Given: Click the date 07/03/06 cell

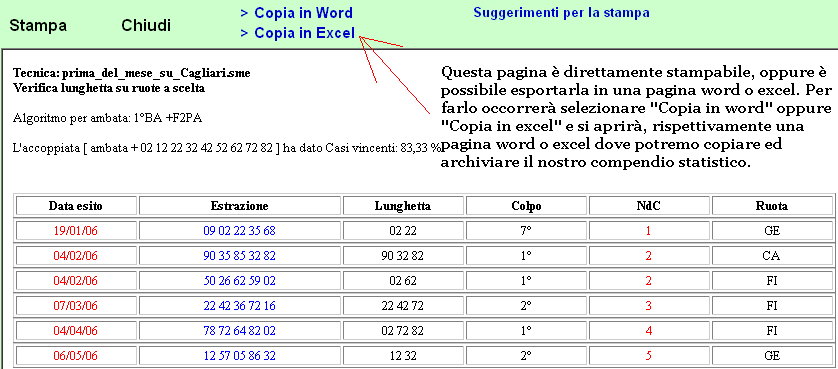Looking at the screenshot, I should [x=76, y=306].
